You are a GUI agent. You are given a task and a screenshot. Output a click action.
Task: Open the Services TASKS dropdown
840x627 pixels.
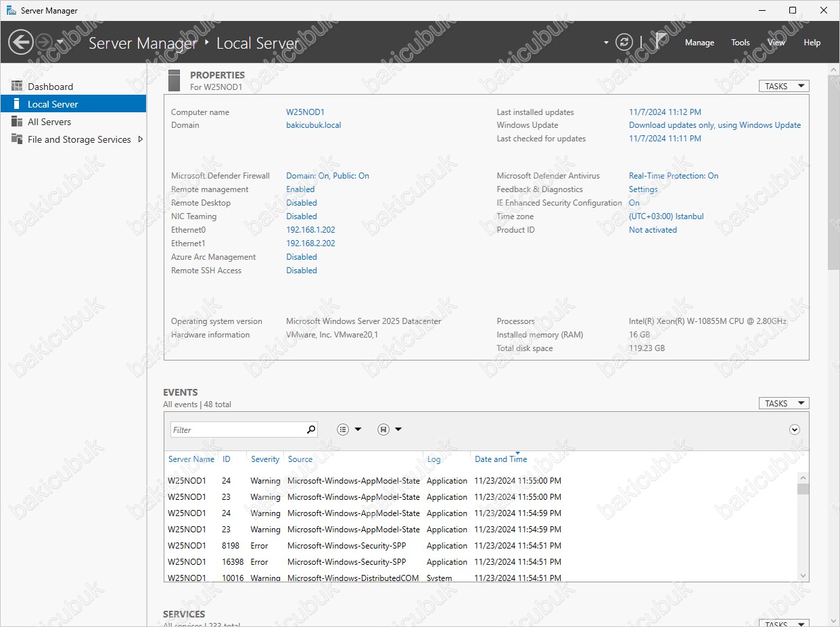pyautogui.click(x=784, y=624)
